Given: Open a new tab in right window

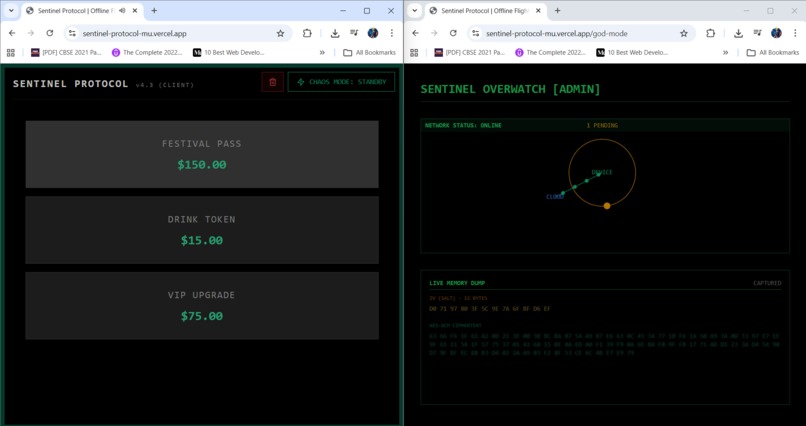Looking at the screenshot, I should (x=557, y=11).
